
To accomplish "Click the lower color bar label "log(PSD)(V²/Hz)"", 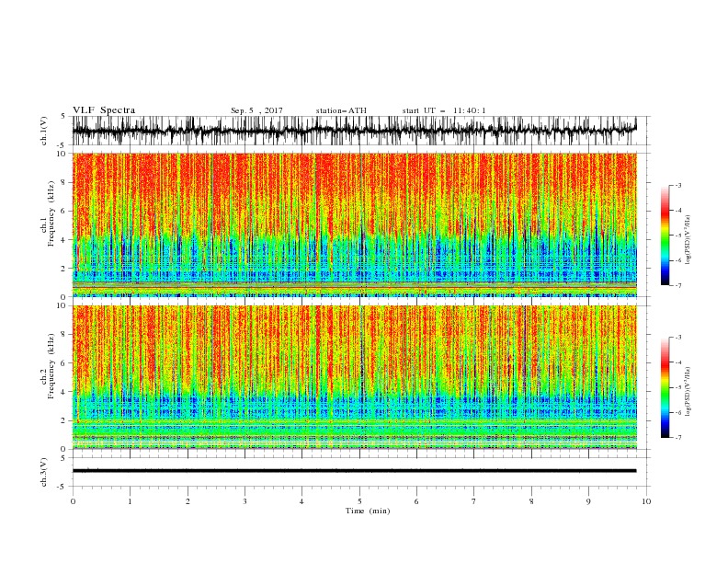I will pos(688,392).
